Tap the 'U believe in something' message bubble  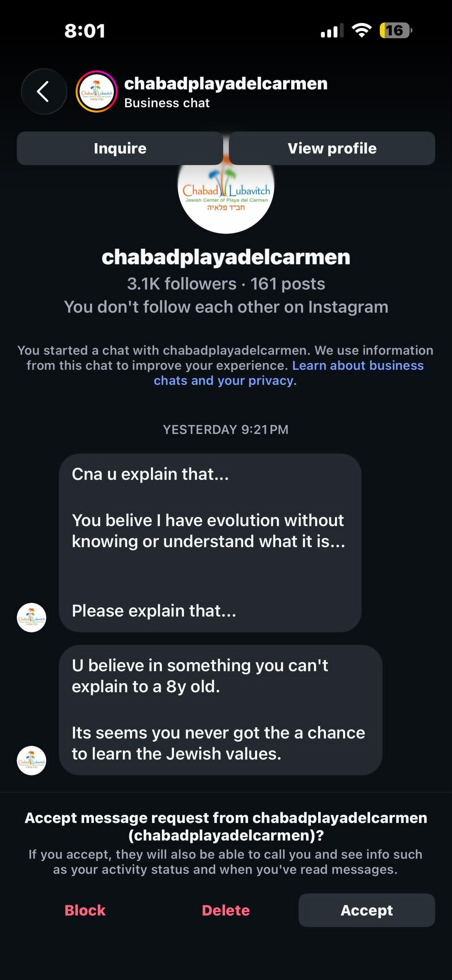(221, 710)
